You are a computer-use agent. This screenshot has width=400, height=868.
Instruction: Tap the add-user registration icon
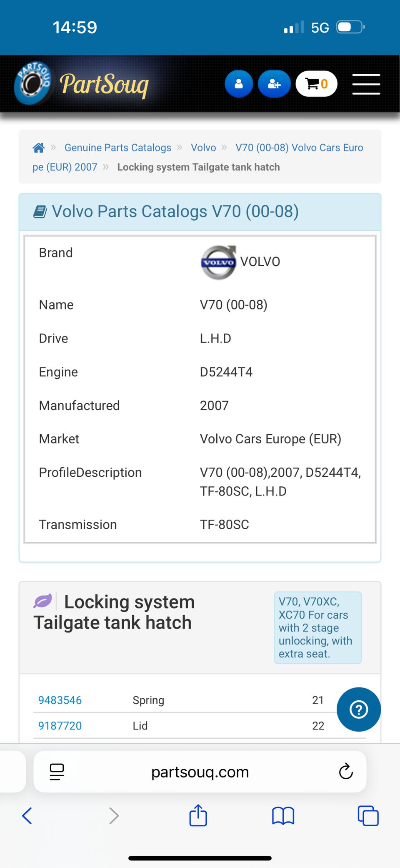[x=274, y=84]
